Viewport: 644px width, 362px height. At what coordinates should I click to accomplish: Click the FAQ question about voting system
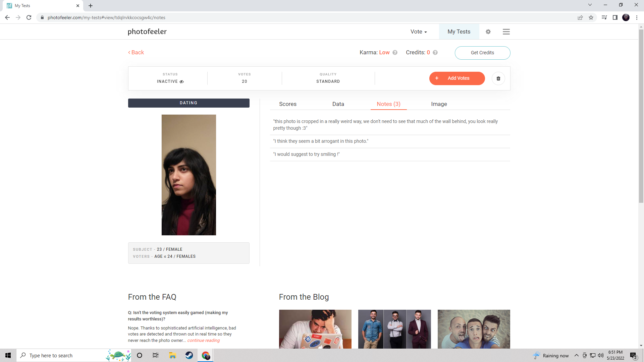pos(178,316)
